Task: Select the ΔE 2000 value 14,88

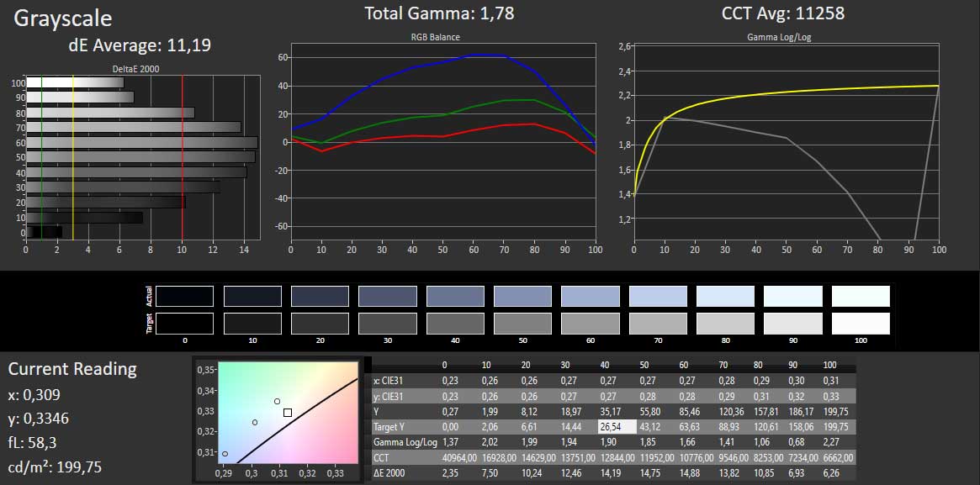Action: tap(689, 473)
